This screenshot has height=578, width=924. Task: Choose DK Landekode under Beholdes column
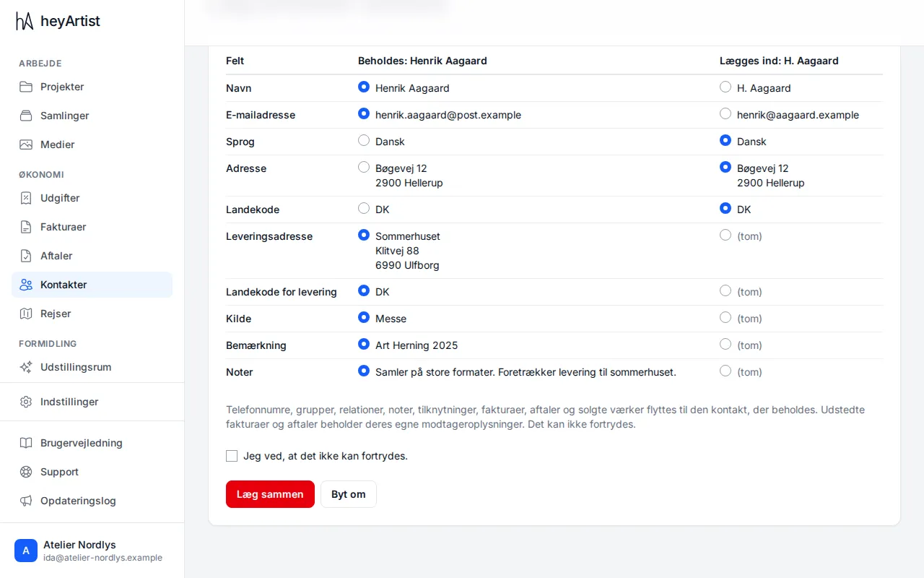click(x=364, y=209)
